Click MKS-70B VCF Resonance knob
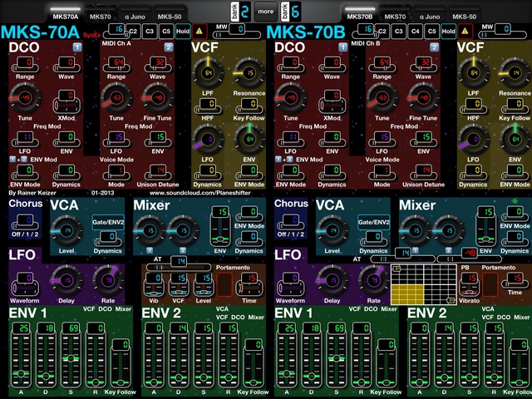This screenshot has height=399, width=532. click(x=515, y=73)
